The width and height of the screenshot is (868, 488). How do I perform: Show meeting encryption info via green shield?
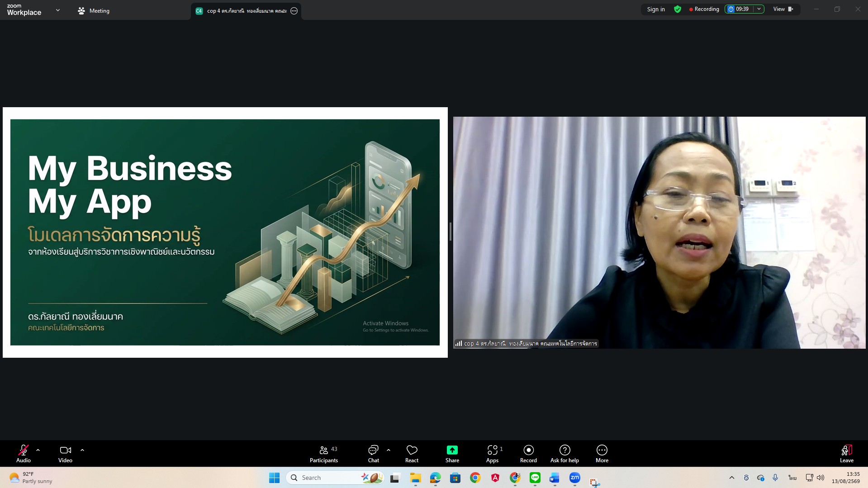(x=678, y=9)
